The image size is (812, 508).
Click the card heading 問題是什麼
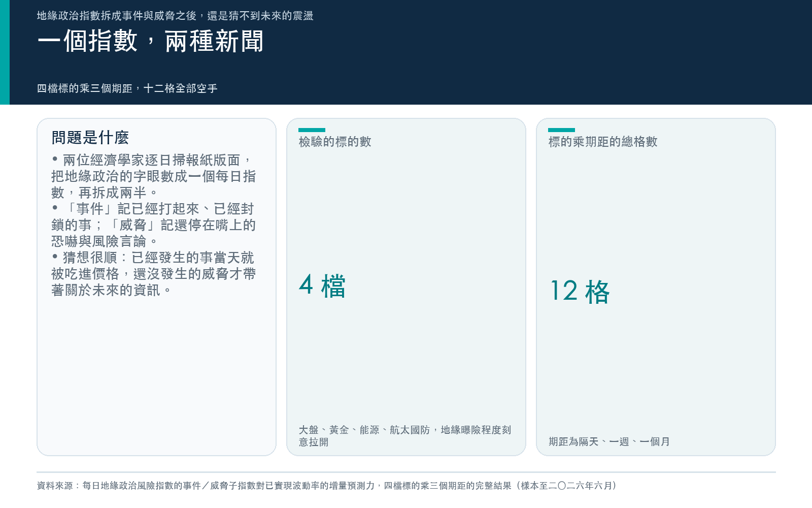90,138
